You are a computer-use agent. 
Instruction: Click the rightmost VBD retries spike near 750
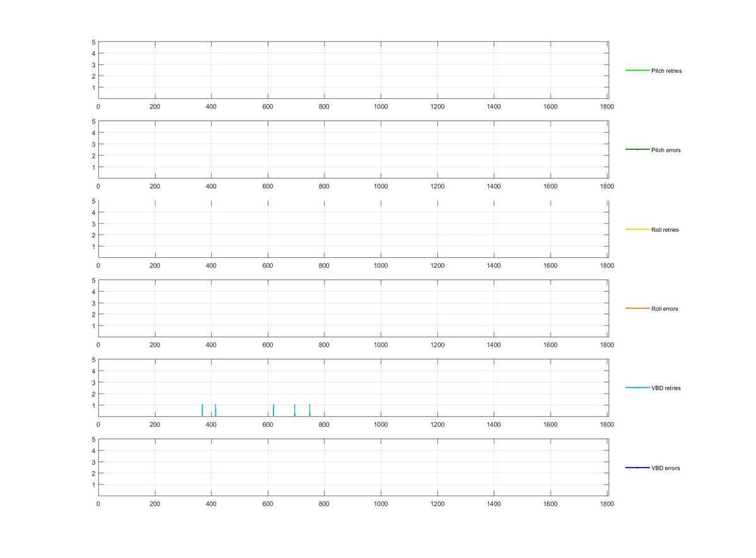point(310,410)
